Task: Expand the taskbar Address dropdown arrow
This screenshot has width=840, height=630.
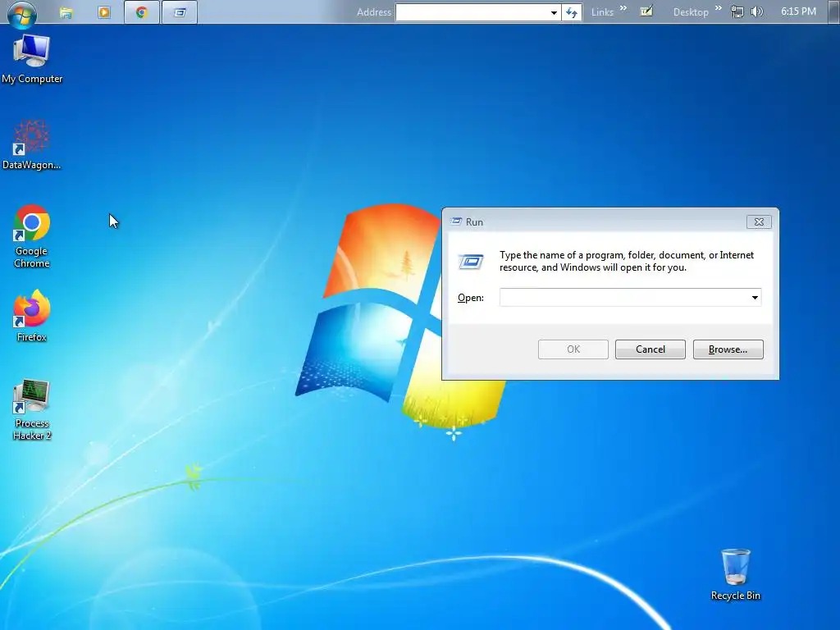Action: pos(554,12)
